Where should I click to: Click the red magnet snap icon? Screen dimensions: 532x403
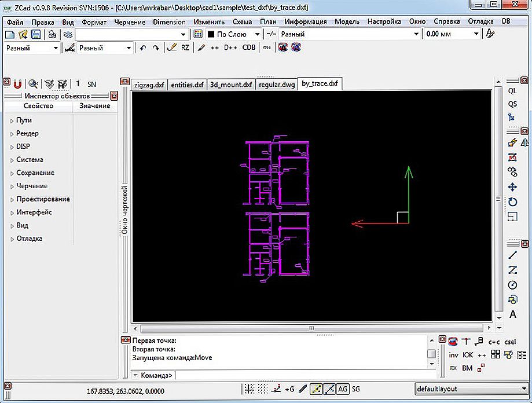click(x=17, y=83)
